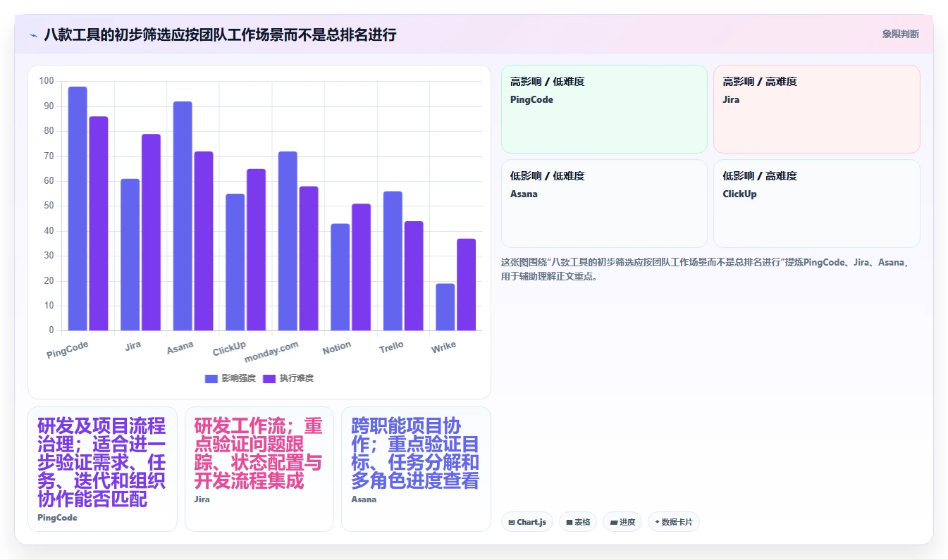Click the icon inside the 进度 tag

613,523
